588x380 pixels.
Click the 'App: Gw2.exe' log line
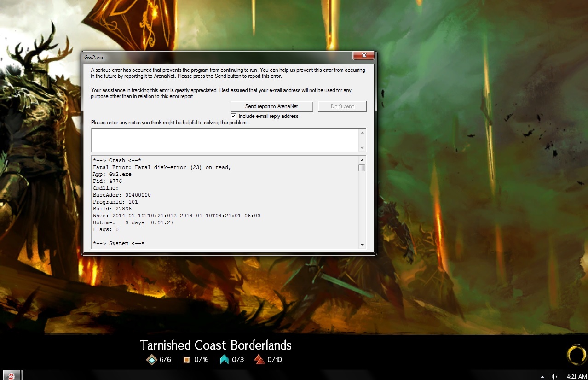click(112, 174)
